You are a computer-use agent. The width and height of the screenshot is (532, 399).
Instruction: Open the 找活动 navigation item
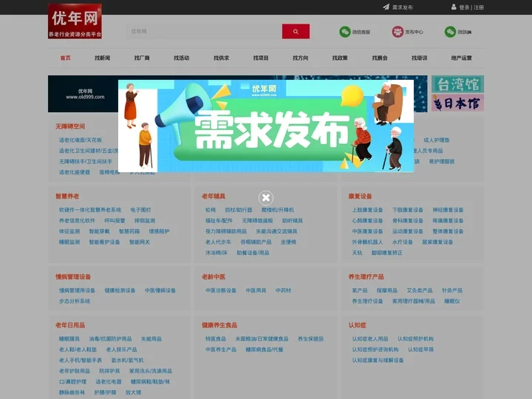coord(182,58)
